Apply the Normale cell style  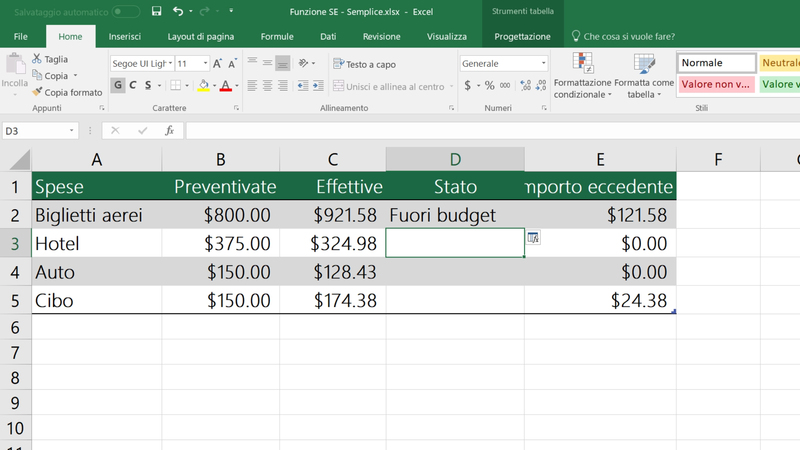[x=715, y=63]
